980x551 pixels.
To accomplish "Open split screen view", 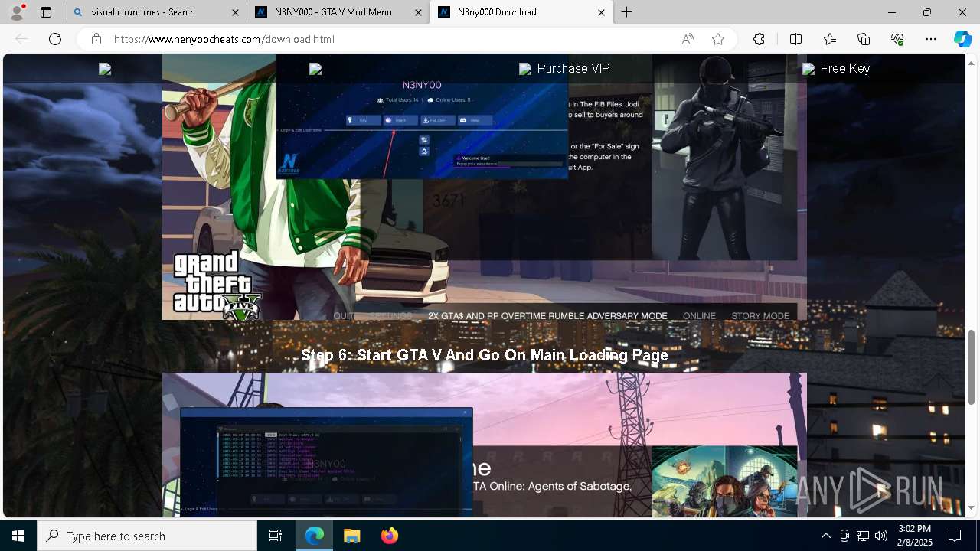I will [795, 39].
